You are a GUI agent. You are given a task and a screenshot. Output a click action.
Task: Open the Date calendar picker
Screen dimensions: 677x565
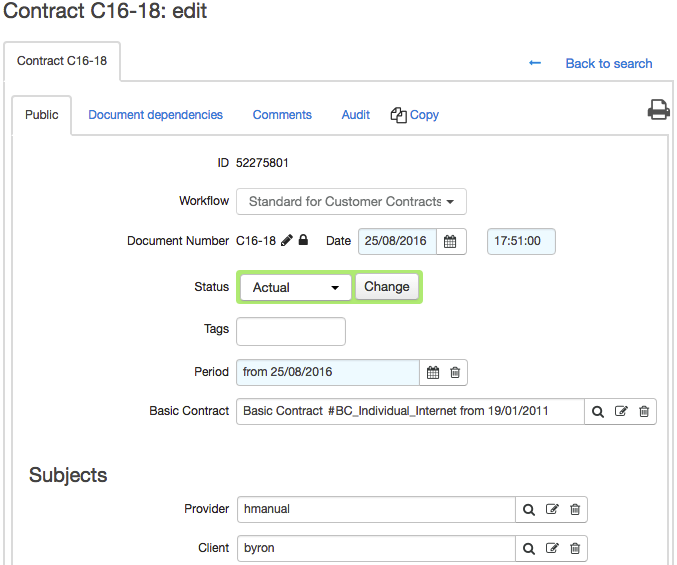pos(450,241)
